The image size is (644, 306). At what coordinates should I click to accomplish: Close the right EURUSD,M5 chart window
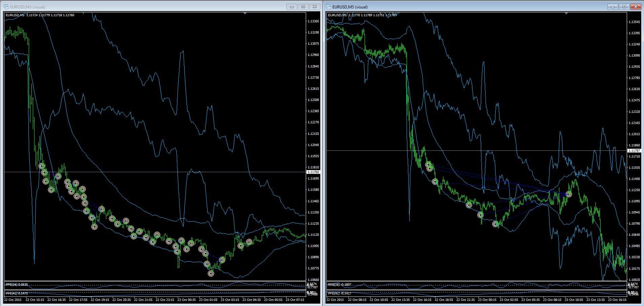(x=636, y=7)
